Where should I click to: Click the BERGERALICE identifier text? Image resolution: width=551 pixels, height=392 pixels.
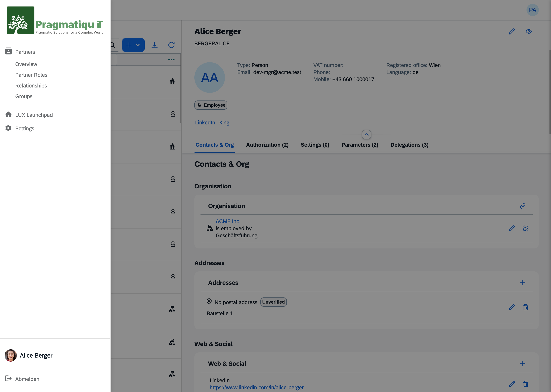click(x=212, y=43)
